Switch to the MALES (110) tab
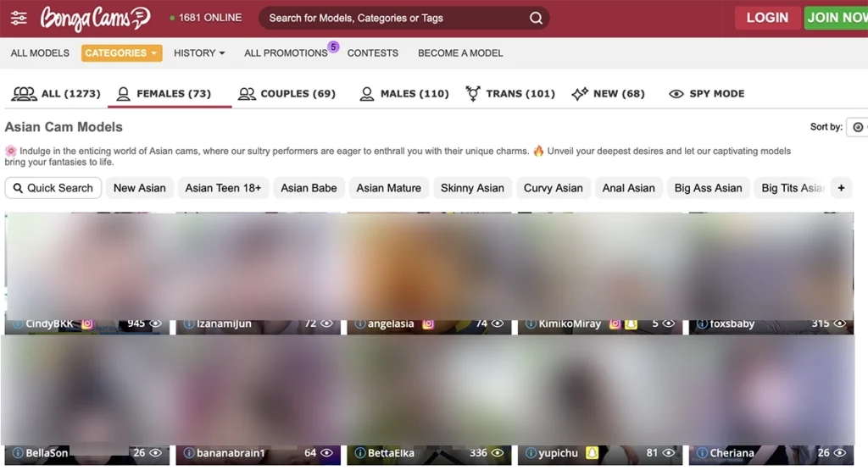The height and width of the screenshot is (470, 868). pyautogui.click(x=404, y=93)
